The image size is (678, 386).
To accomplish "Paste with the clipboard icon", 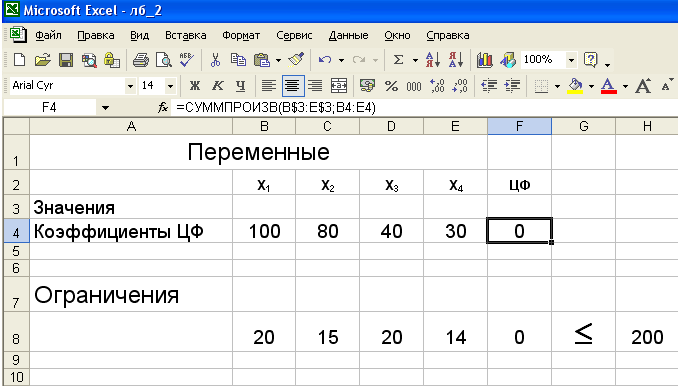I will (262, 60).
